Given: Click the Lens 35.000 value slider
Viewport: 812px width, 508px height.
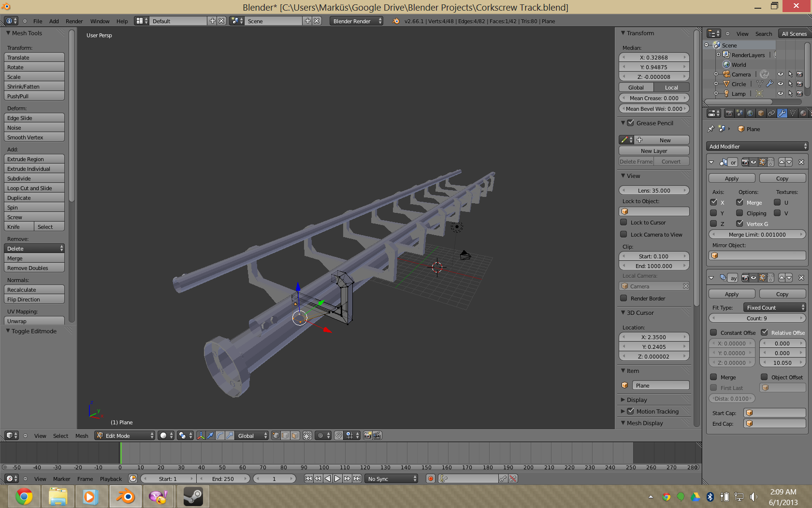Looking at the screenshot, I should (654, 191).
